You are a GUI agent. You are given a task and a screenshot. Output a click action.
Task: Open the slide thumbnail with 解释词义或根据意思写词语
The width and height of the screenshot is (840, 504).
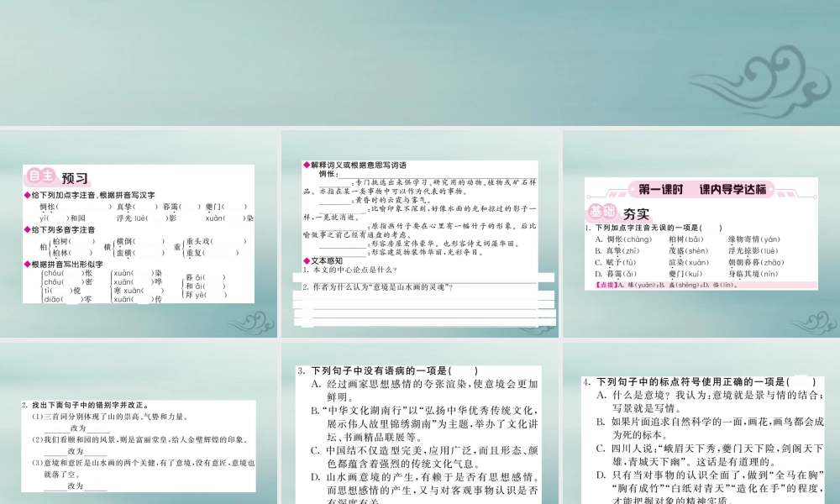pyautogui.click(x=420, y=234)
